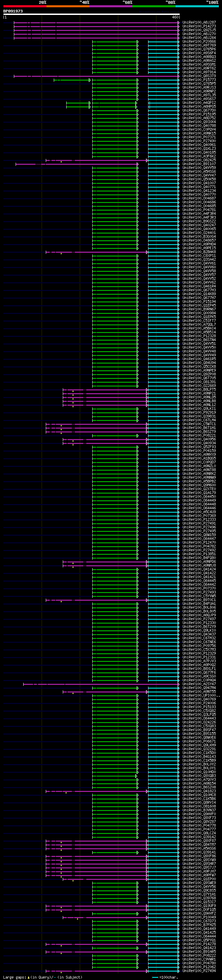Select UniRef100_P04159 label
This screenshot has width=222, height=980.
coord(199,451)
